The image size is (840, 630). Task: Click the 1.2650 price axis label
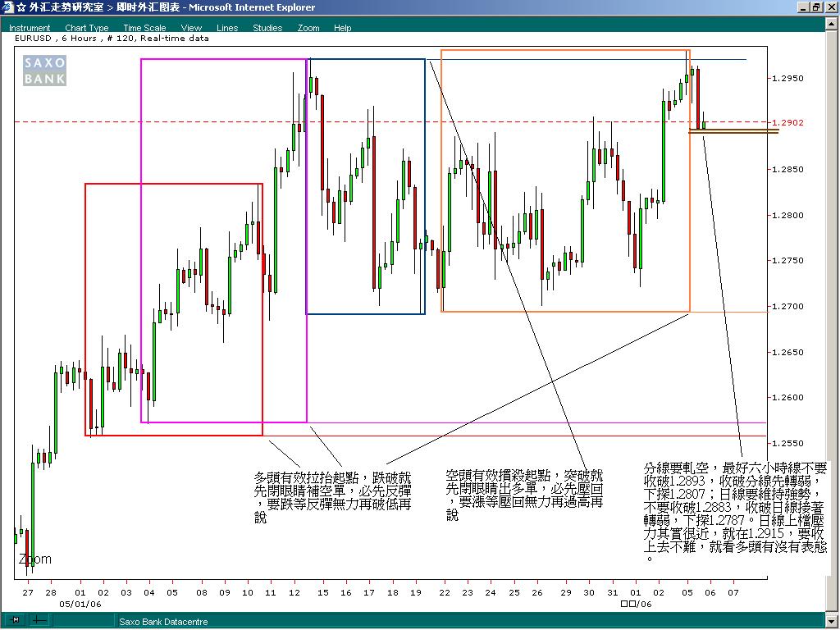click(x=787, y=353)
